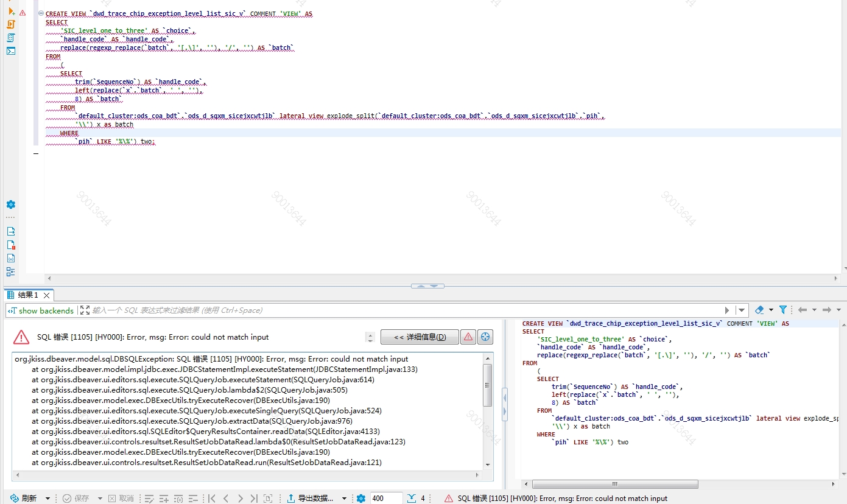Open the 导出数据 export dropdown arrow
847x504 pixels.
point(344,498)
